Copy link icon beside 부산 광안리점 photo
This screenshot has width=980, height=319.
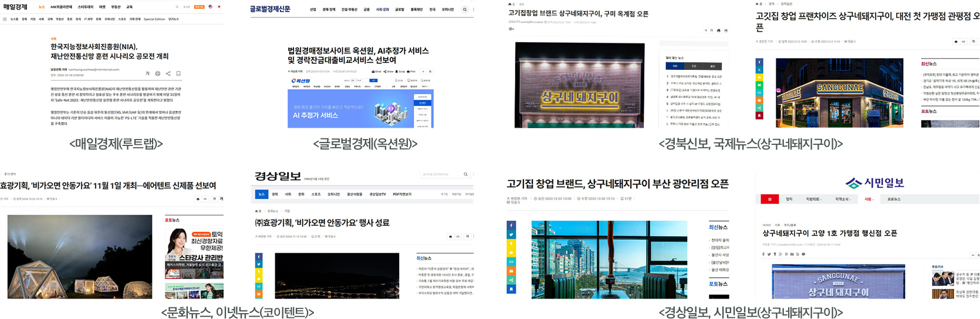coord(511,262)
